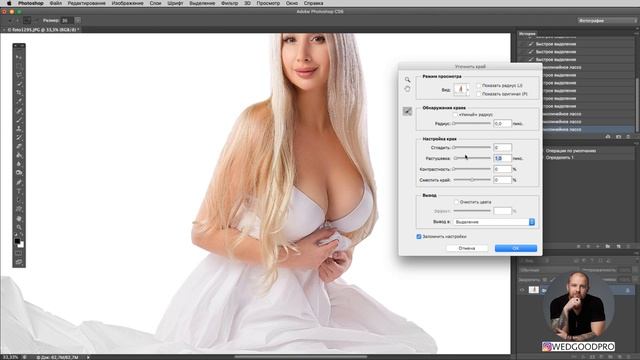Adjust the Радиус slider

point(472,123)
